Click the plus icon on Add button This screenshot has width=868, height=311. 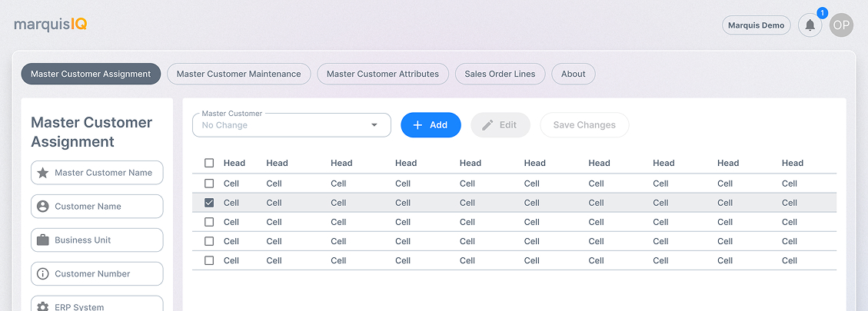(x=418, y=125)
